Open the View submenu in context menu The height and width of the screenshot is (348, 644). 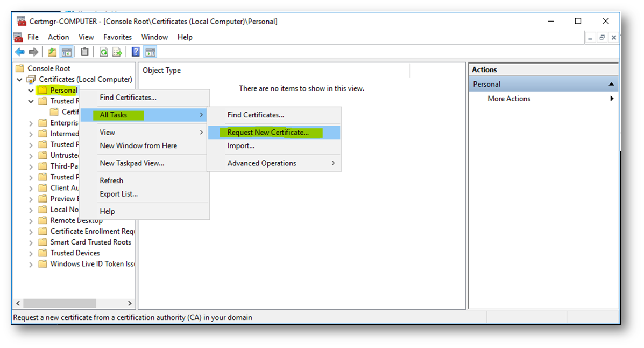(x=144, y=133)
